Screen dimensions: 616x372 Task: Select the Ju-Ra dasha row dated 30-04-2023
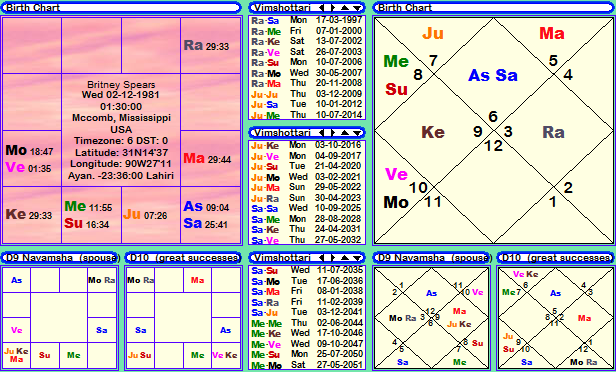(x=307, y=198)
